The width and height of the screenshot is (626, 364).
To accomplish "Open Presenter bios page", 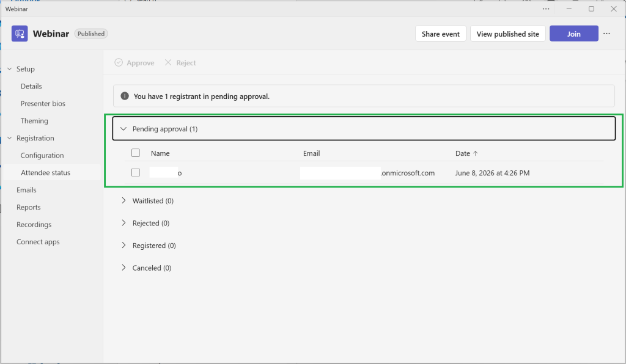I will click(x=43, y=103).
